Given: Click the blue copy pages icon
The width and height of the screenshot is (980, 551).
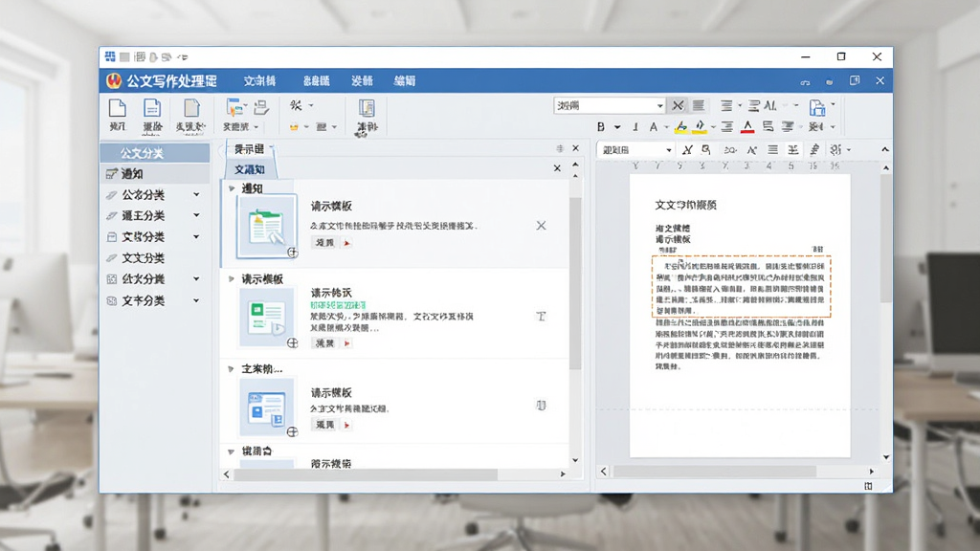Looking at the screenshot, I should pyautogui.click(x=817, y=107).
